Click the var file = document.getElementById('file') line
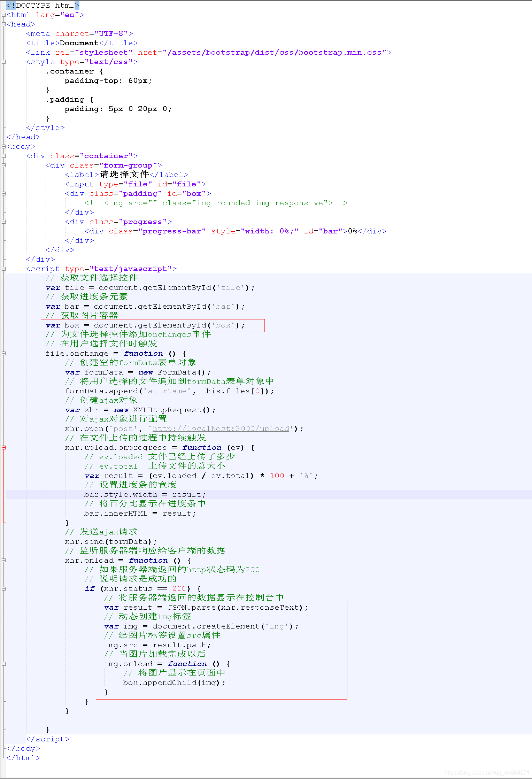The width and height of the screenshot is (532, 779). [150, 288]
